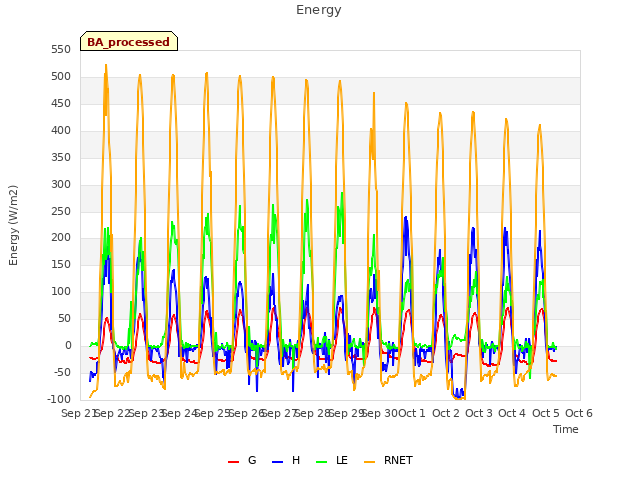Click the Energy (W/m2) y-axis label

tap(13, 225)
